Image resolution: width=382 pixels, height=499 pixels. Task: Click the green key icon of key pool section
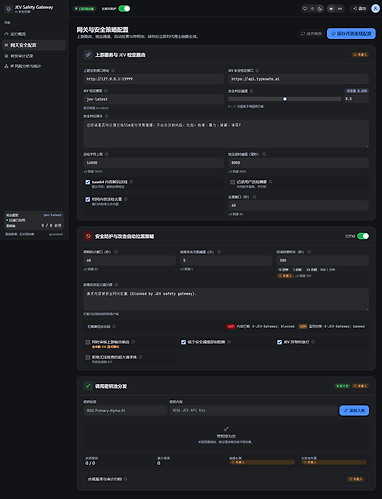click(x=88, y=386)
